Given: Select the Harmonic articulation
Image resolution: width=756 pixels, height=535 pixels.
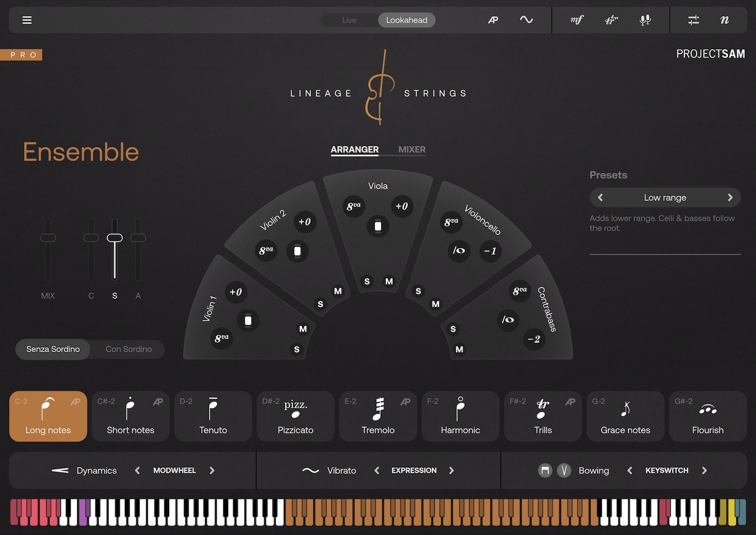Looking at the screenshot, I should pos(460,416).
